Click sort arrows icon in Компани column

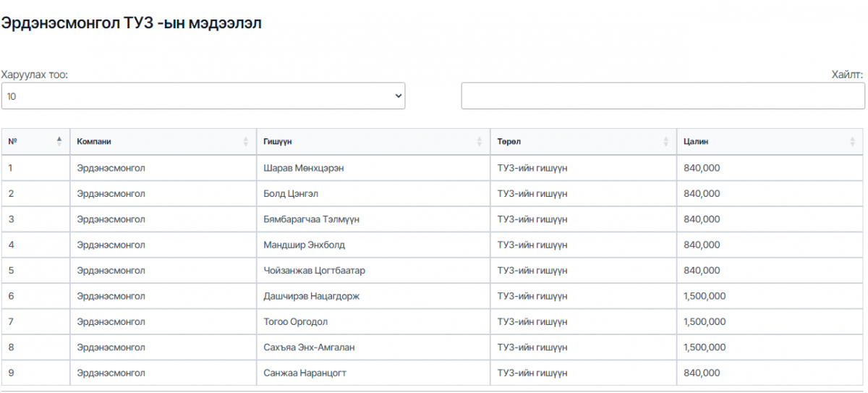point(246,142)
